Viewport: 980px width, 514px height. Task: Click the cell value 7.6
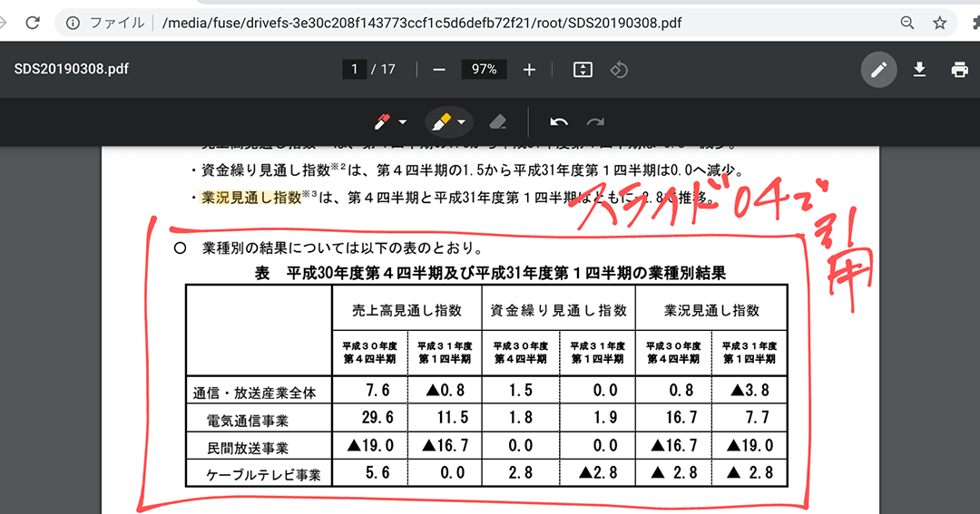377,390
